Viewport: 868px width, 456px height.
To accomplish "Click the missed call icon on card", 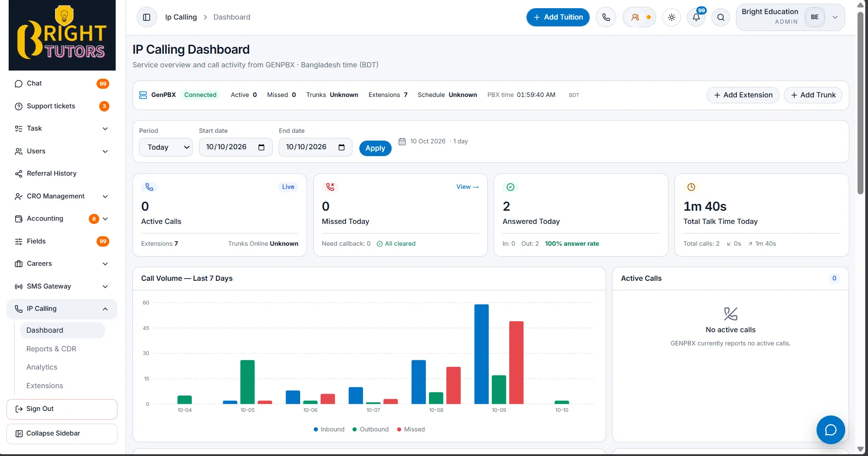I will coord(330,187).
